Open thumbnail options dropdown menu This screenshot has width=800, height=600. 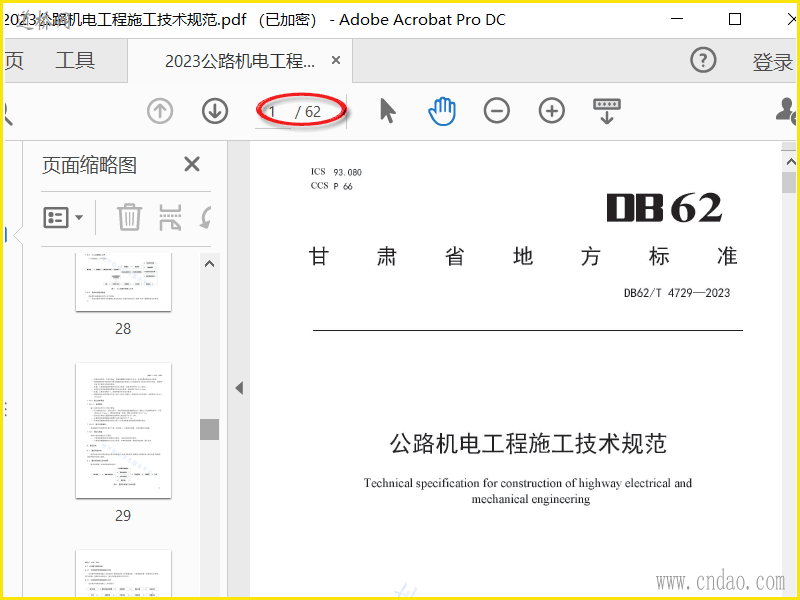point(63,217)
